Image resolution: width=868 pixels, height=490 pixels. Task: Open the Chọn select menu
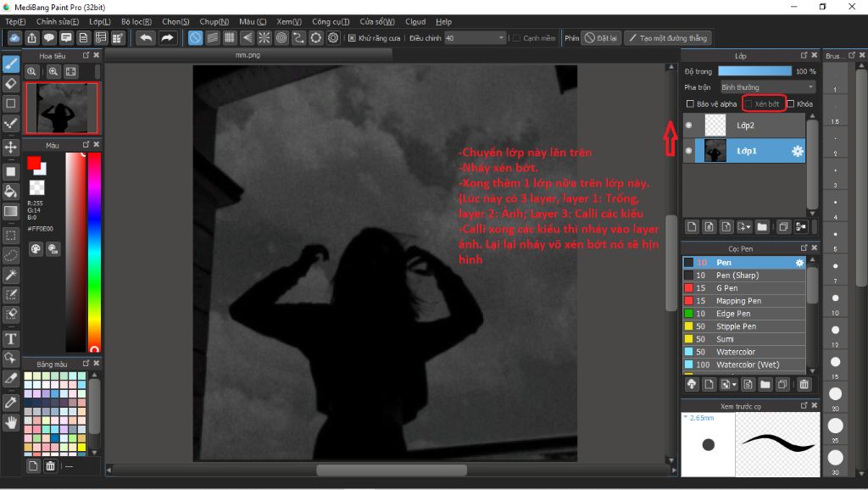(175, 21)
